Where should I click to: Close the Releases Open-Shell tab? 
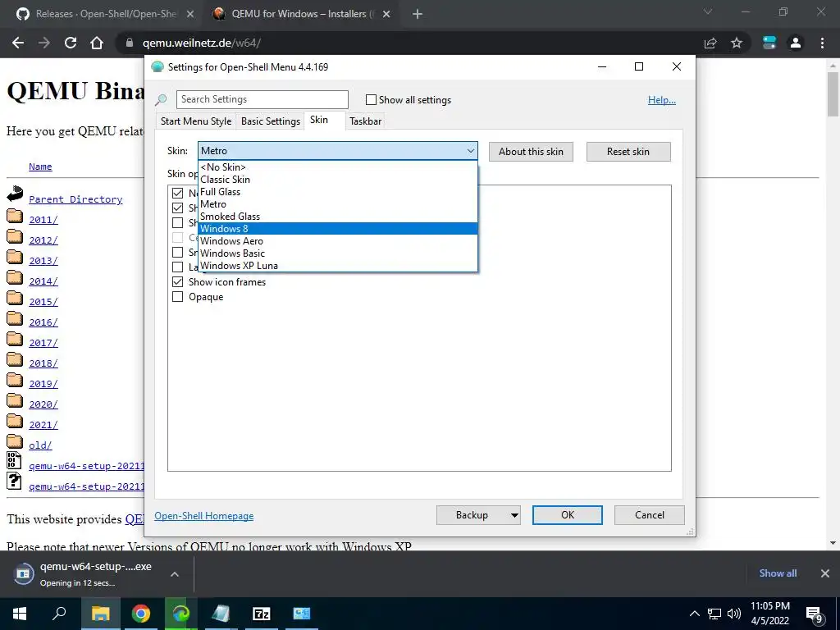point(190,15)
